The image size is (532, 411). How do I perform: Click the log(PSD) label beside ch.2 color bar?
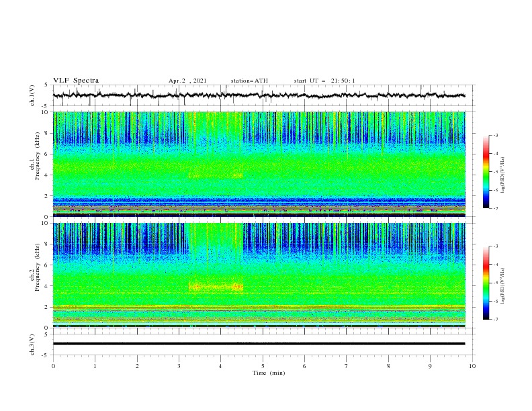pos(503,286)
